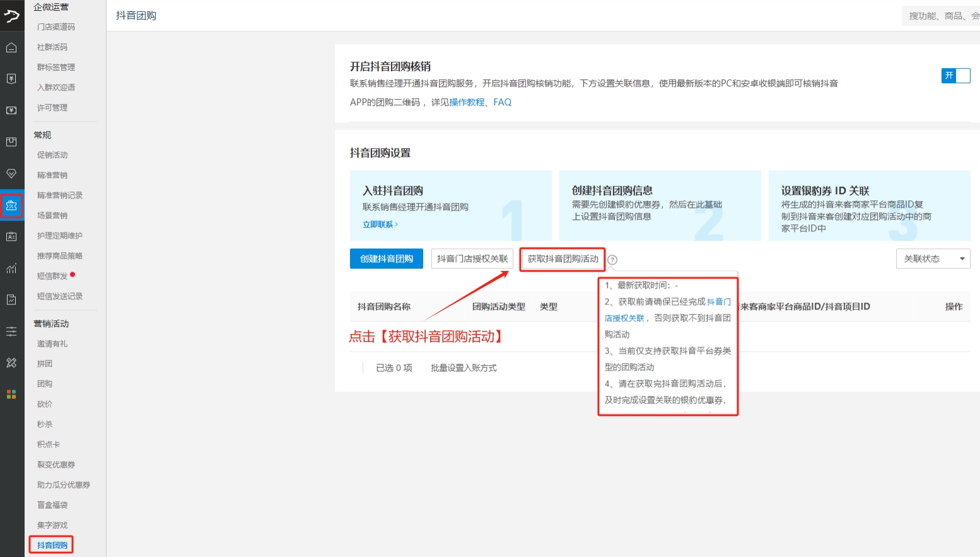Click 批量设置入账方式
The height and width of the screenshot is (557, 980).
click(x=464, y=368)
